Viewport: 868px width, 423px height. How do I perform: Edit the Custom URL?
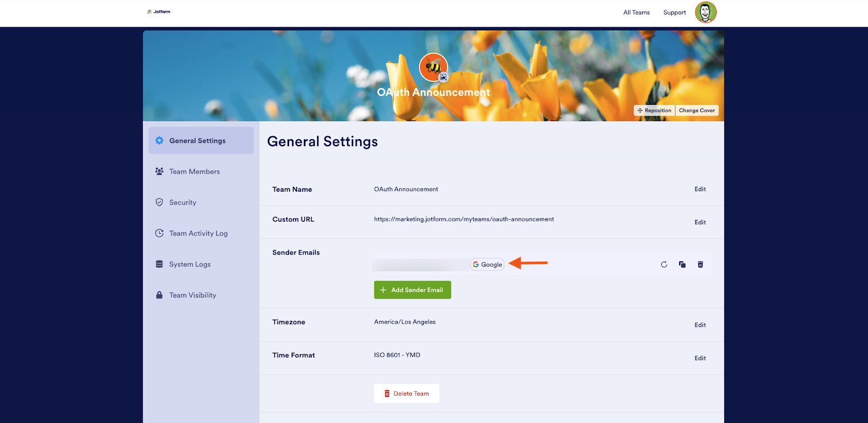pyautogui.click(x=700, y=223)
